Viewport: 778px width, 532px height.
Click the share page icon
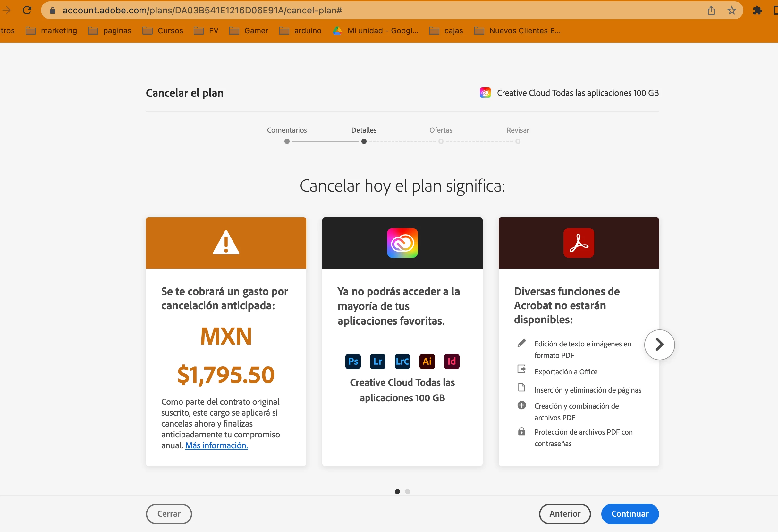711,10
